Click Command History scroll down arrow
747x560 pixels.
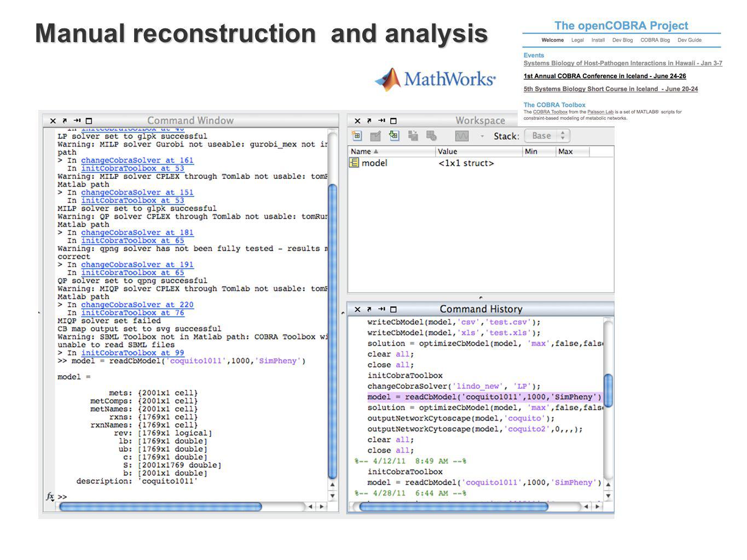tap(608, 496)
